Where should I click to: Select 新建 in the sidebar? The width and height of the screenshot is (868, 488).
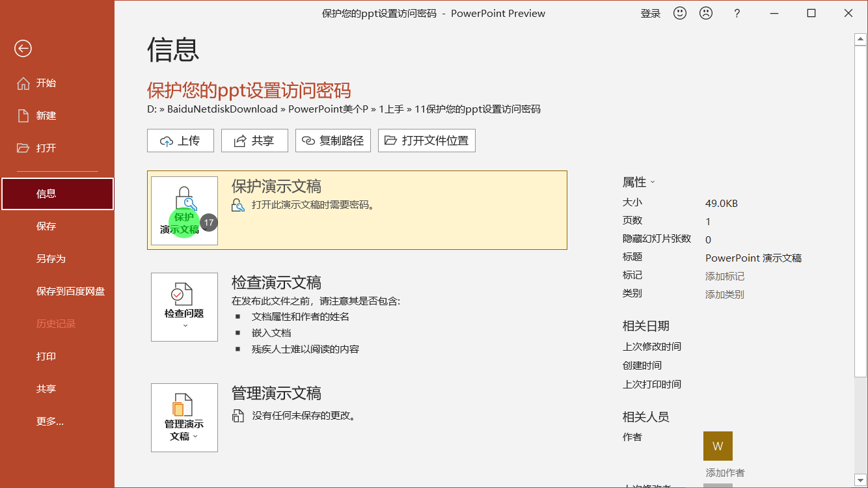point(57,116)
